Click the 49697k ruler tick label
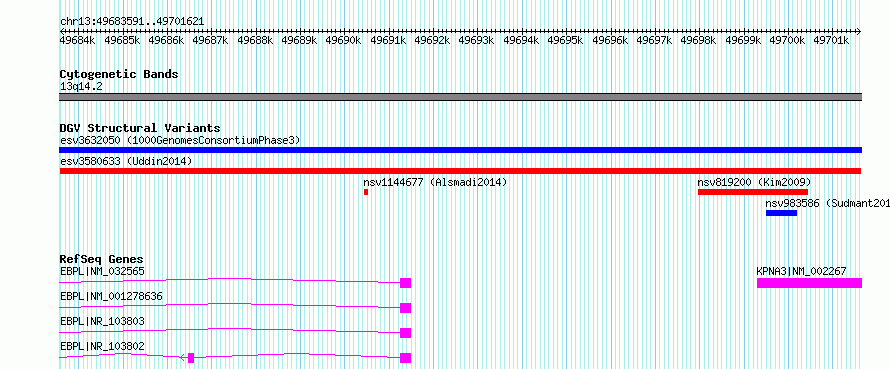 [655, 40]
